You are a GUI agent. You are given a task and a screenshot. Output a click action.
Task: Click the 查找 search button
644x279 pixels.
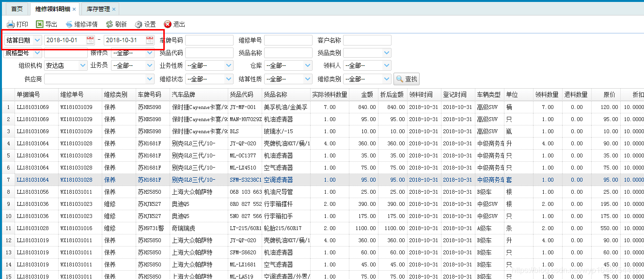coord(407,79)
